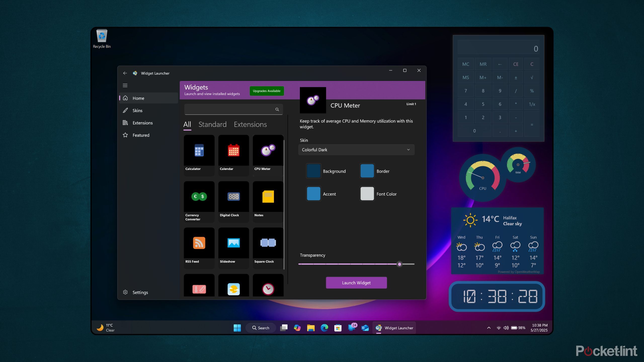Select the CPU Meter widget tile
This screenshot has width=644, height=362.
[268, 155]
